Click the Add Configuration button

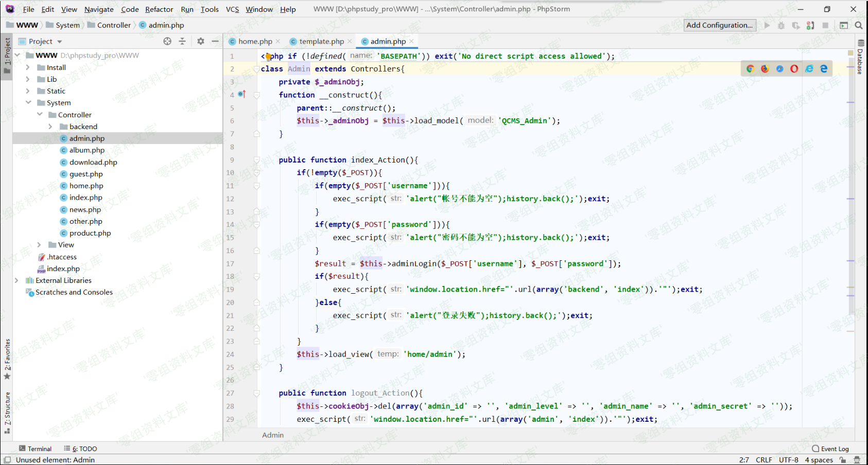click(x=719, y=25)
